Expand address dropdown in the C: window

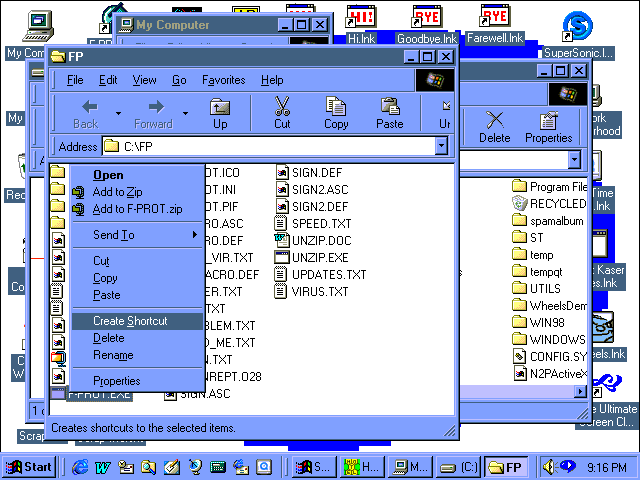tap(574, 160)
